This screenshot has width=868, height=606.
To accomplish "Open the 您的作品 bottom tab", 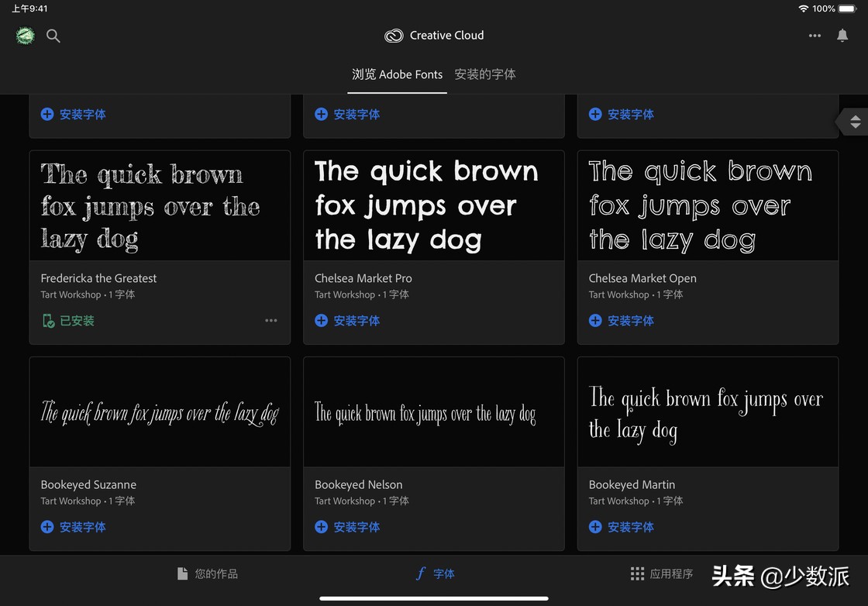I will pyautogui.click(x=208, y=574).
